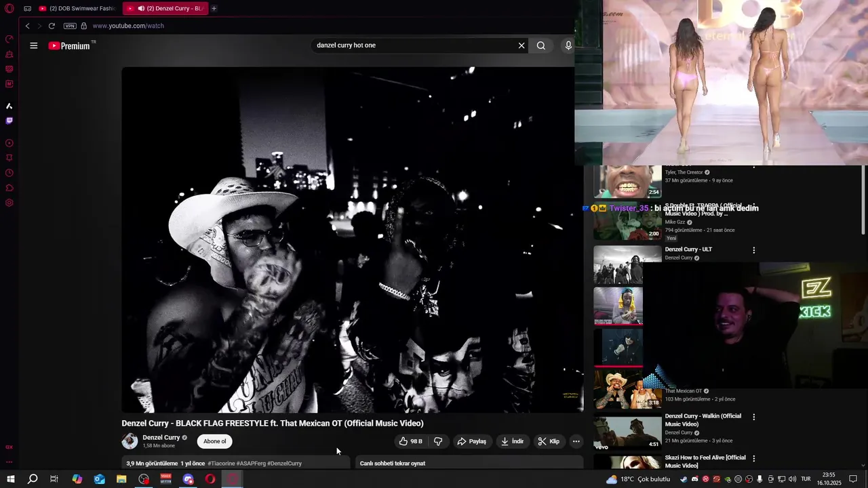Screen dimensions: 868x488
Task: Click Canlı sohbeti tekrar oynat
Action: [x=393, y=464]
